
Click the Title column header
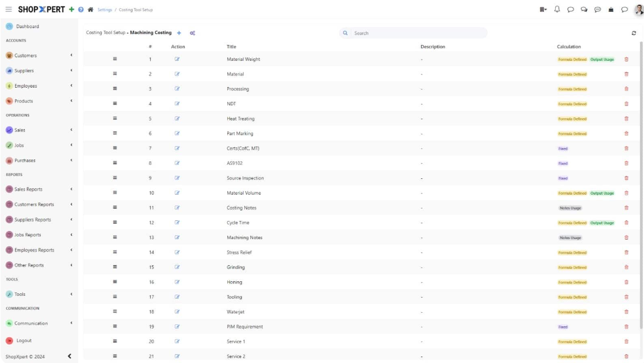pyautogui.click(x=231, y=47)
